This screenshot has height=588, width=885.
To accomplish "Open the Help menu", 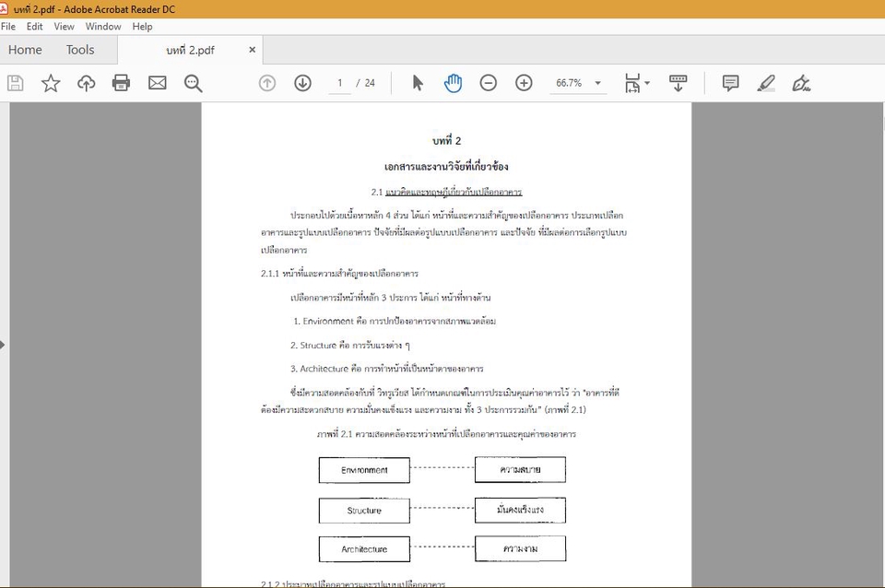I will [142, 27].
